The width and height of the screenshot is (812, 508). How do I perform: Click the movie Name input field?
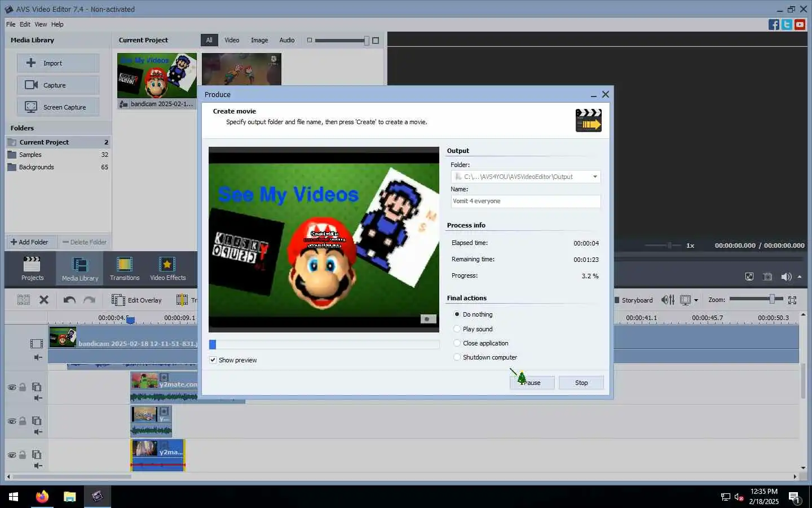pyautogui.click(x=526, y=201)
